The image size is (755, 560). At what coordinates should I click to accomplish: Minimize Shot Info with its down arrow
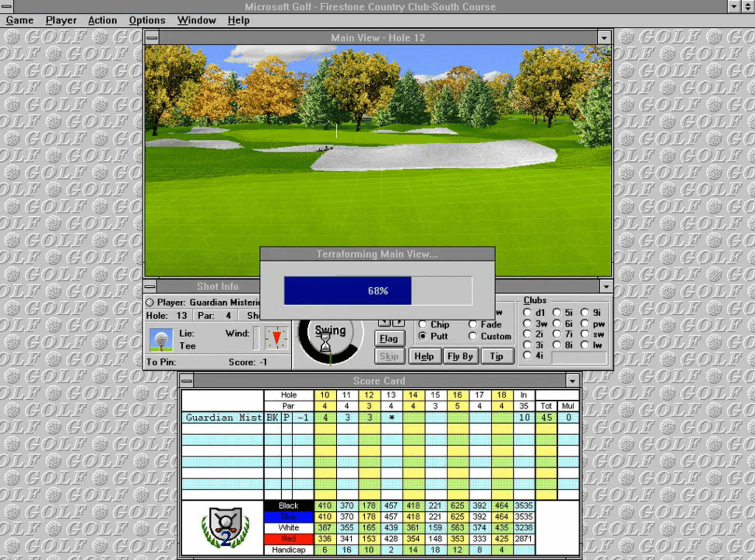point(606,286)
